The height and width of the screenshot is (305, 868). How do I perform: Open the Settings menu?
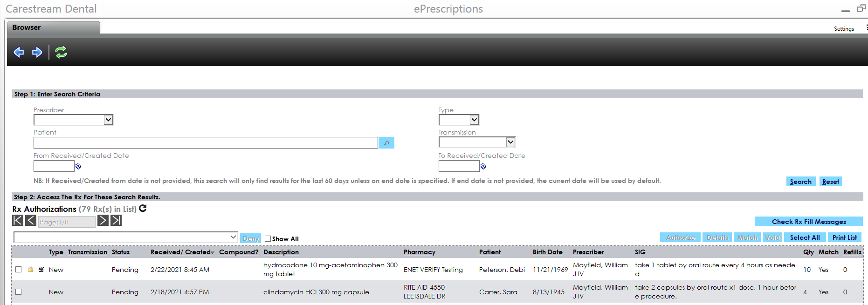844,29
